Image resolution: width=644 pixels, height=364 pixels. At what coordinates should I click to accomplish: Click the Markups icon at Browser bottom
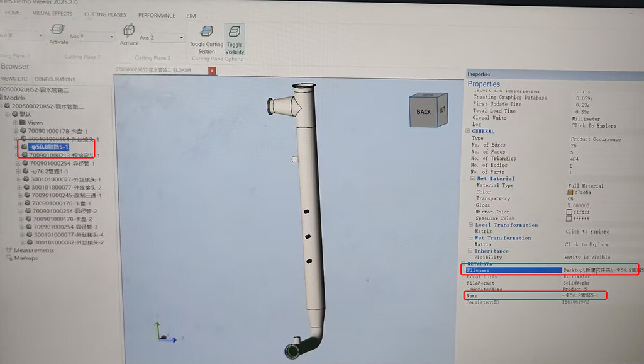(x=9, y=258)
